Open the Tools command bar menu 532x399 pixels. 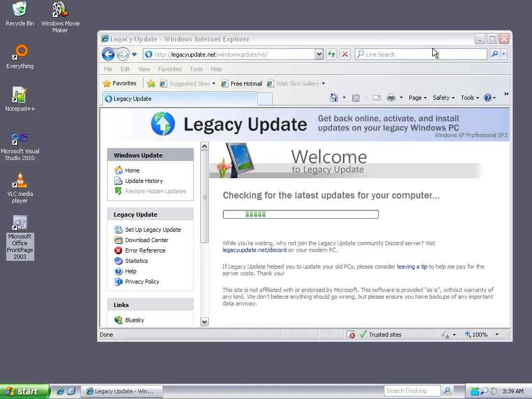point(470,98)
